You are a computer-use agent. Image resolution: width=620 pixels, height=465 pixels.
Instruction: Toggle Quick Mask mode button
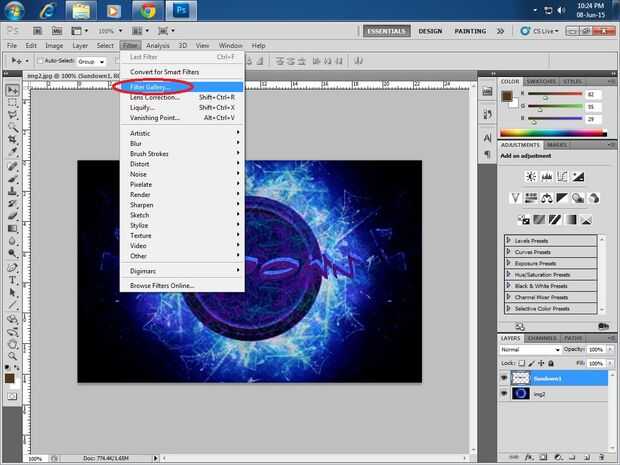tap(12, 396)
